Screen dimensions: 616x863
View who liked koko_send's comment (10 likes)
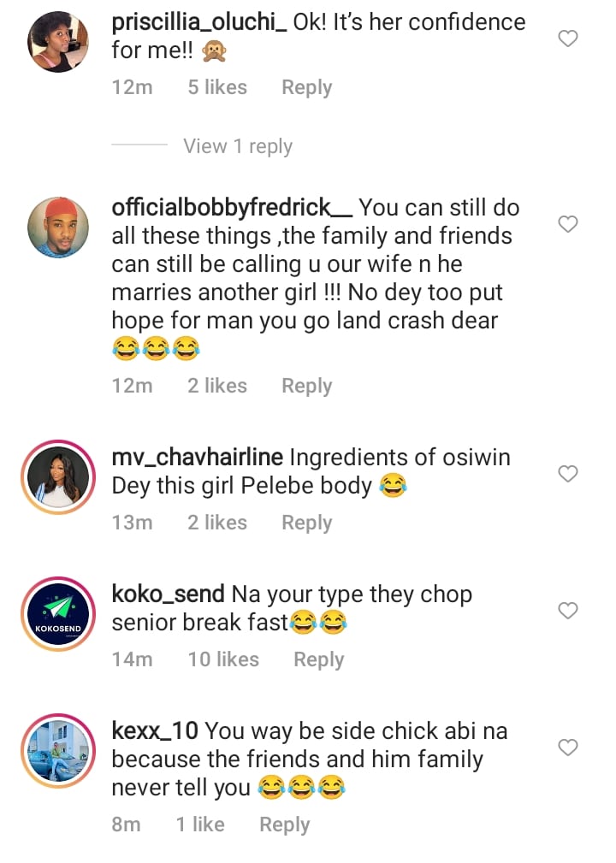[x=222, y=659]
